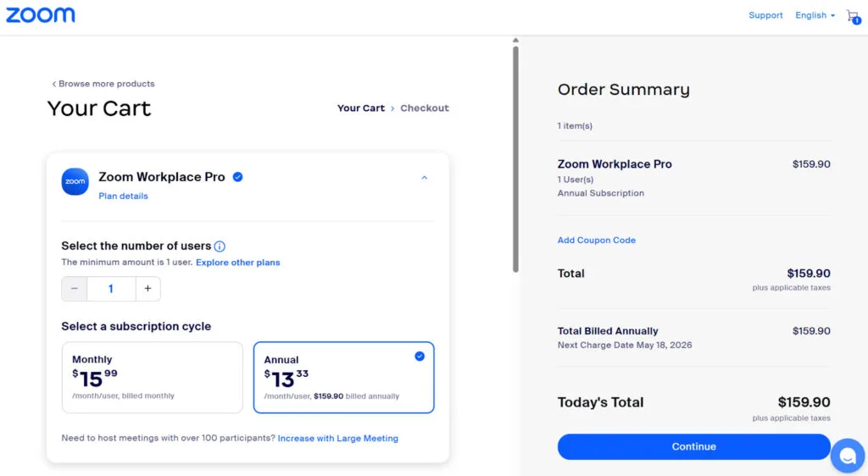Open the Add Coupon Code link
The width and height of the screenshot is (868, 476).
click(597, 241)
